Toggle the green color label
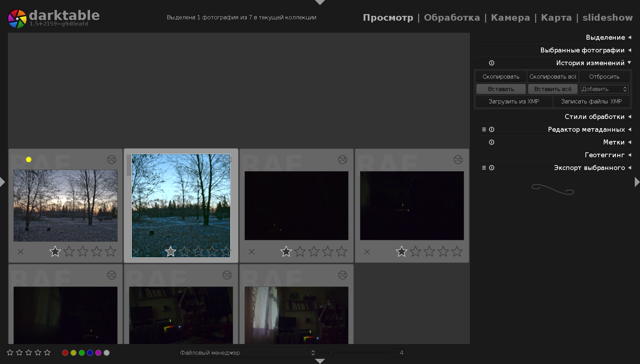 click(x=81, y=353)
